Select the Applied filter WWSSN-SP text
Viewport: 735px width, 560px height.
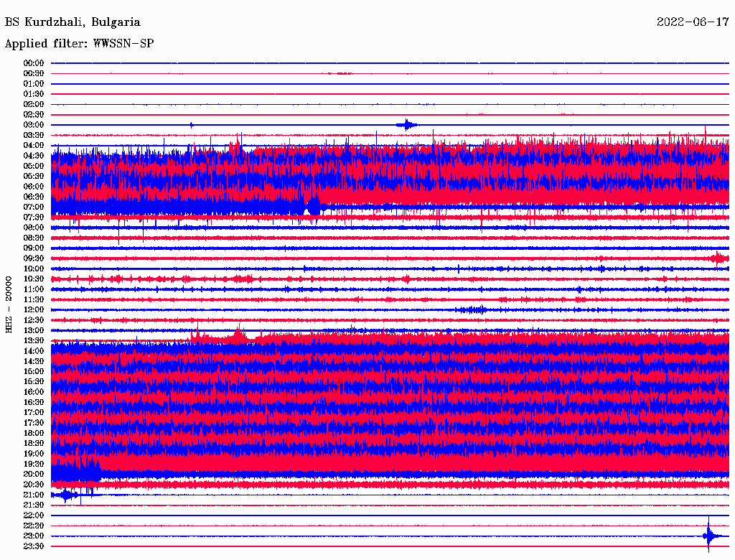pos(79,44)
